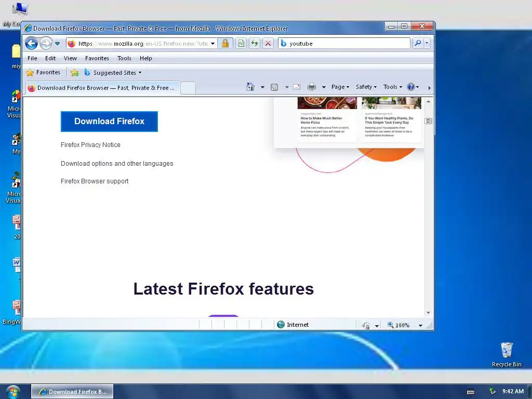The width and height of the screenshot is (532, 399).
Task: Click the Protected Mode status icon
Action: pyautogui.click(x=366, y=325)
